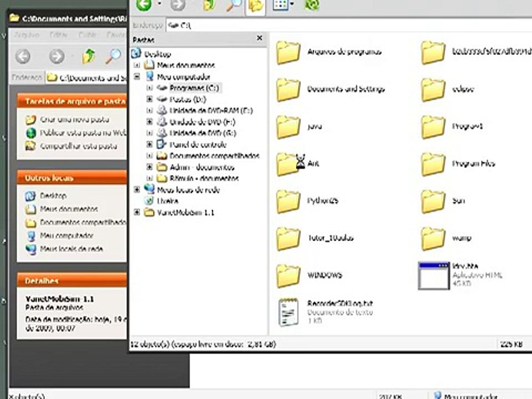This screenshot has width=532, height=399.
Task: Click Meus locais de rede link under Outros locais
Action: (71, 249)
